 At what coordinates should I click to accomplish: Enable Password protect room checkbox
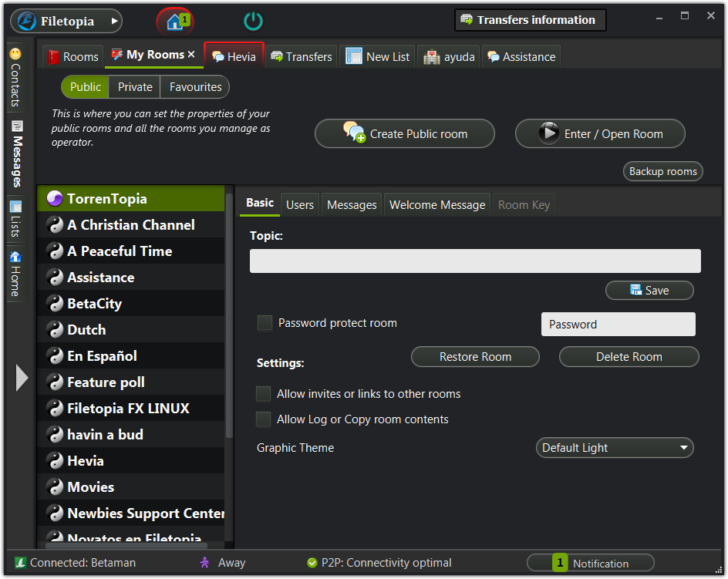pos(265,323)
